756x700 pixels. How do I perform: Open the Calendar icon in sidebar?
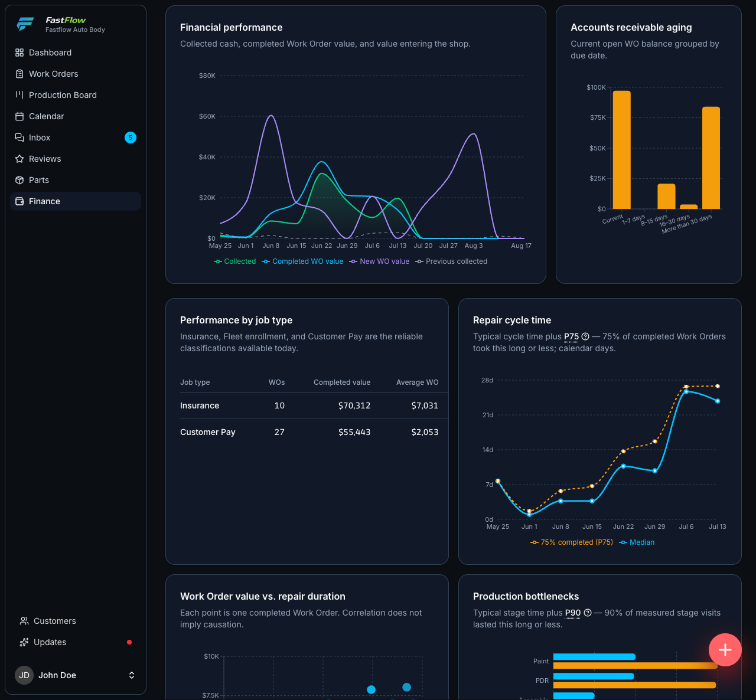point(19,116)
